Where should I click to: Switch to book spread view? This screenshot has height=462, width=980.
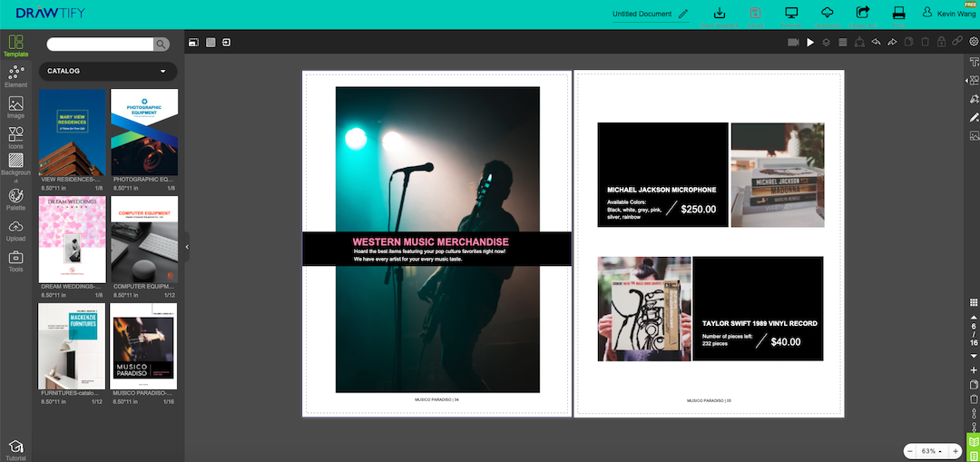973,442
